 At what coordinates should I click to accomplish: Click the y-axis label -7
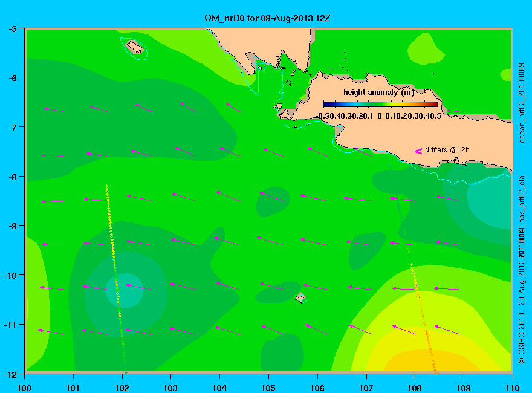[x=12, y=127]
